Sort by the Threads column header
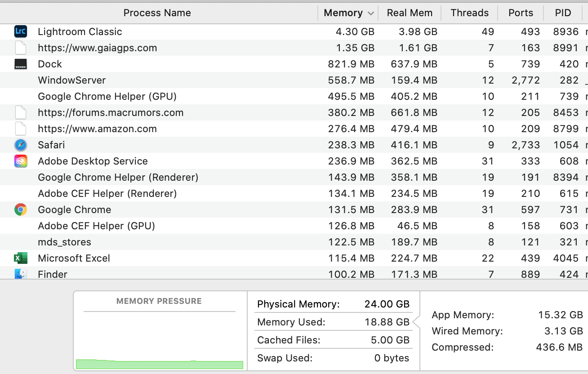Screen dimensions: 588x374 coord(469,13)
